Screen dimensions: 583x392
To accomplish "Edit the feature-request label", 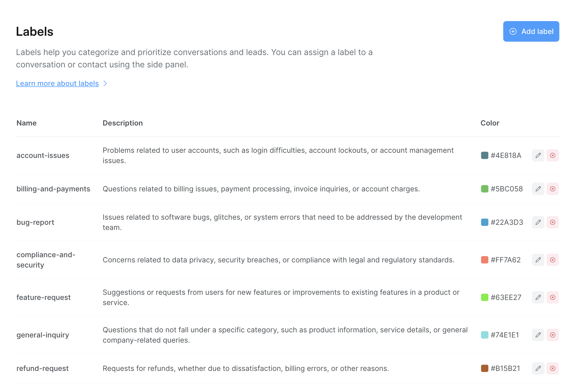I will (x=538, y=297).
